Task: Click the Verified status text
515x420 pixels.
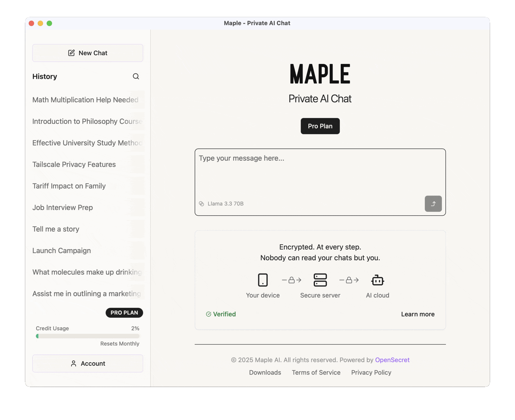Action: (x=224, y=314)
